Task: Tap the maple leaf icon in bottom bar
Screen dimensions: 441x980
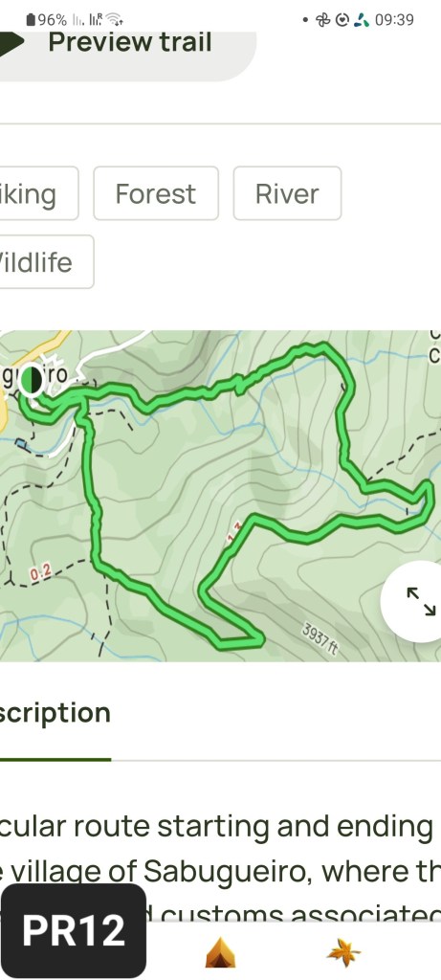Action: point(343,952)
